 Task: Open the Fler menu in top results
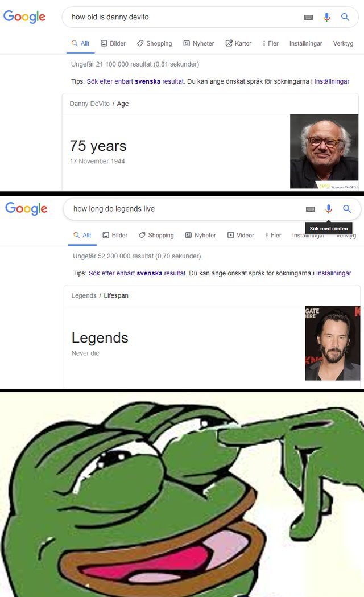(270, 43)
